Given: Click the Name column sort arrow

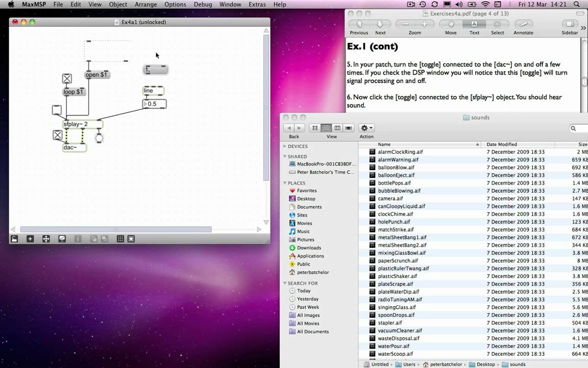Looking at the screenshot, I should coord(477,144).
